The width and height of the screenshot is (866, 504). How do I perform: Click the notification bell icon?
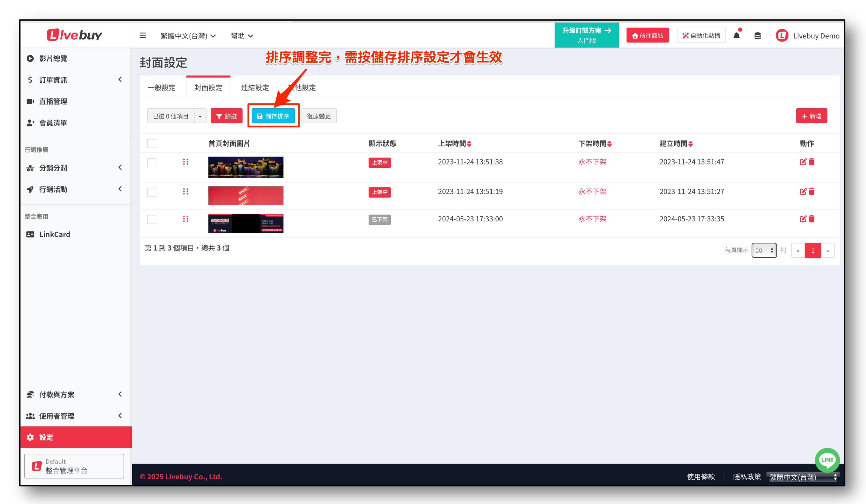736,36
